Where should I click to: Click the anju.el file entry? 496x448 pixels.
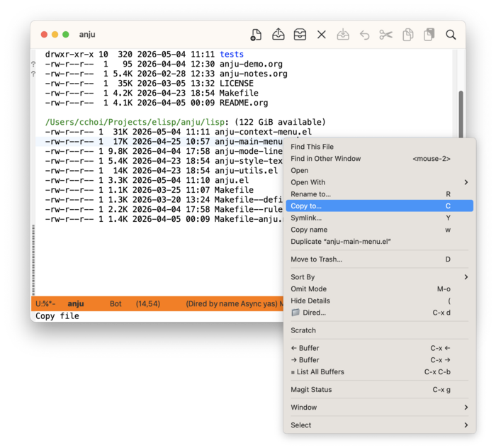232,180
